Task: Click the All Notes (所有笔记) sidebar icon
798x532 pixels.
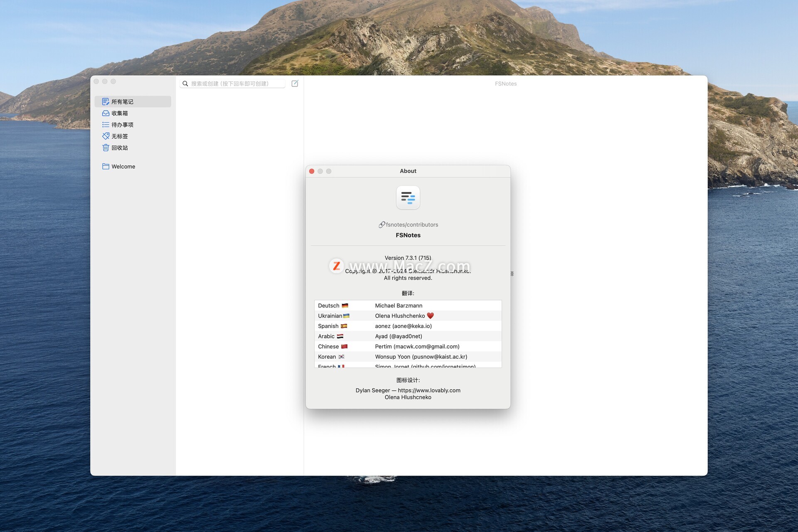Action: tap(106, 102)
